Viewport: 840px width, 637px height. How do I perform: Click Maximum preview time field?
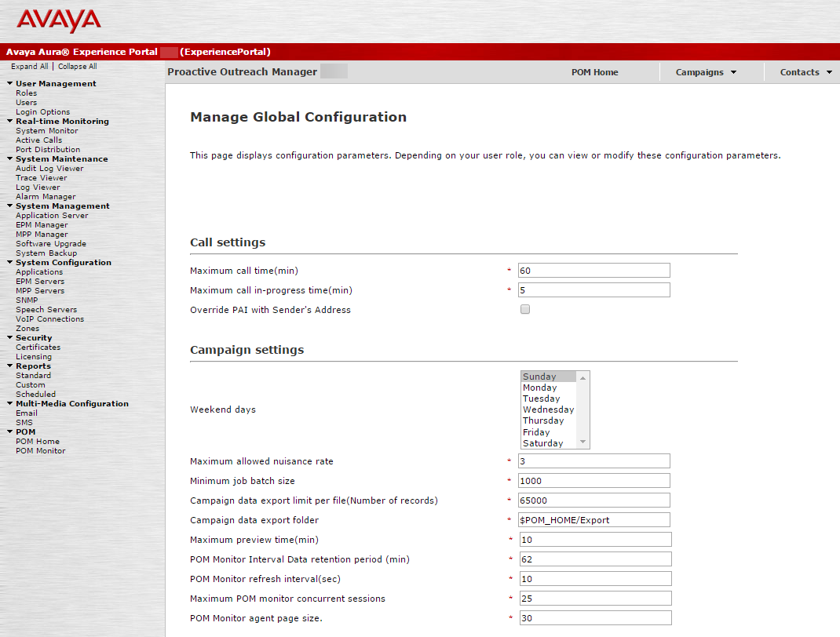tap(595, 540)
